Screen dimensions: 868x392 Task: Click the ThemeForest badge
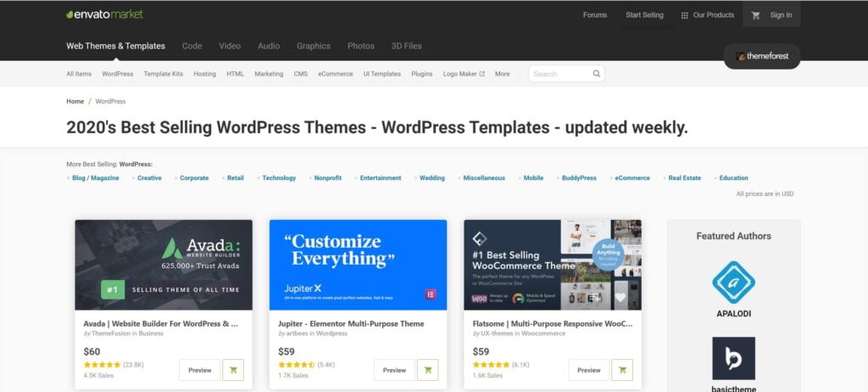coord(762,56)
